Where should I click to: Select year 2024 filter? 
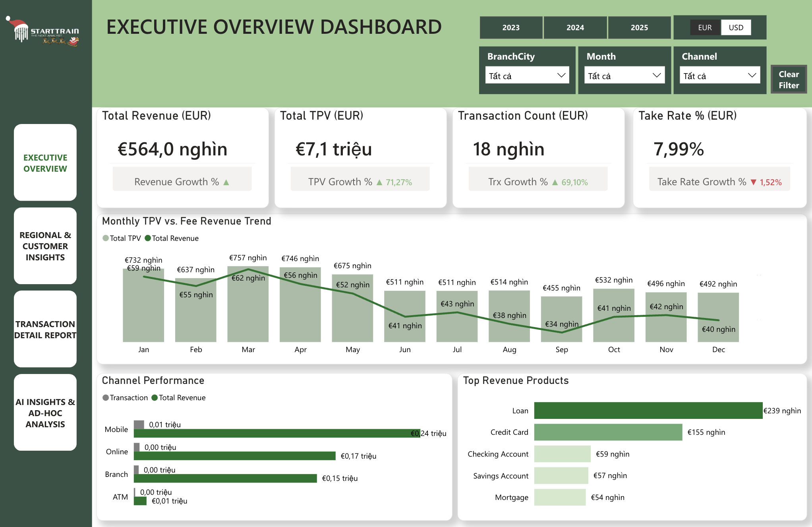pyautogui.click(x=575, y=27)
